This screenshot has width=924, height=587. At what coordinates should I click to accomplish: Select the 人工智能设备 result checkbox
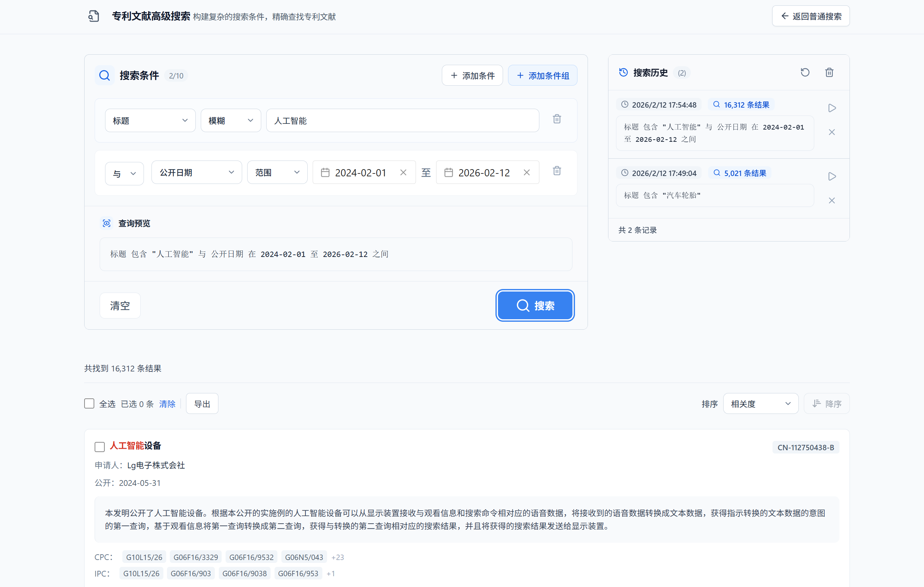[100, 447]
